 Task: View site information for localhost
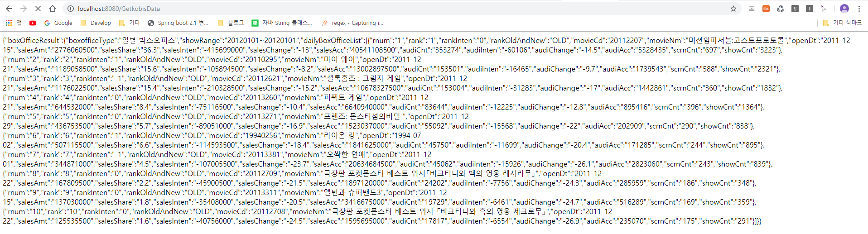(70, 9)
